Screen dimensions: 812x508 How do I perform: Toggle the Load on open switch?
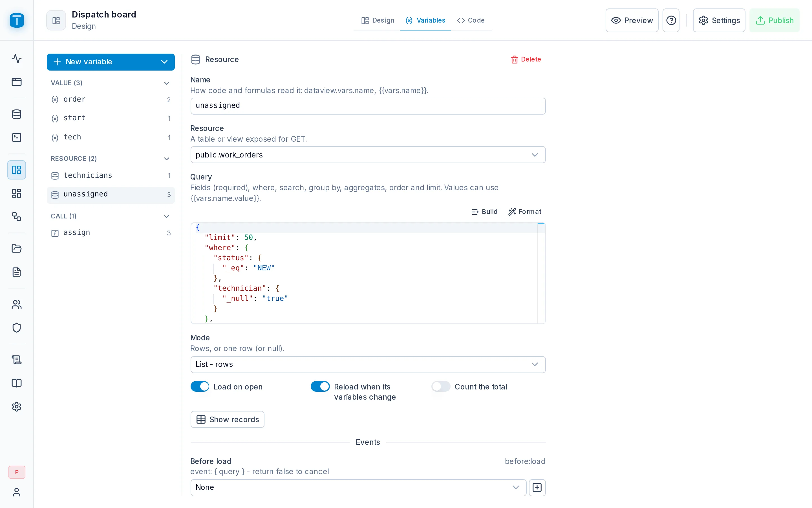200,387
